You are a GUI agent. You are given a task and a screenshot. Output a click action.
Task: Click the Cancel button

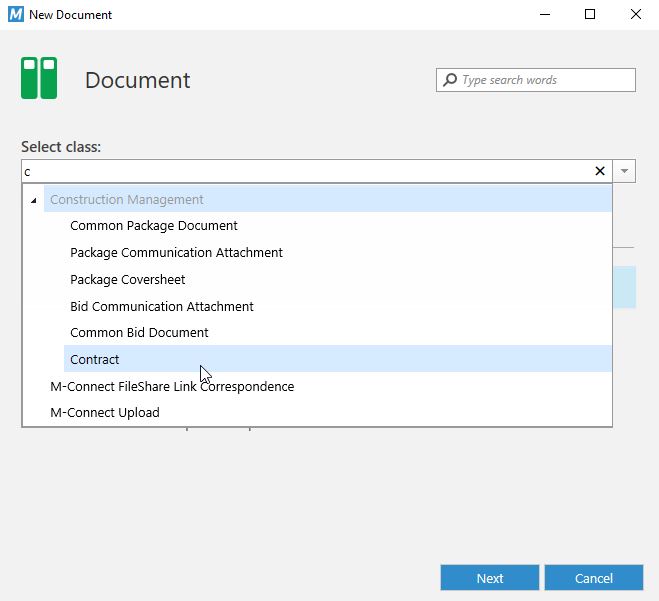pyautogui.click(x=593, y=578)
